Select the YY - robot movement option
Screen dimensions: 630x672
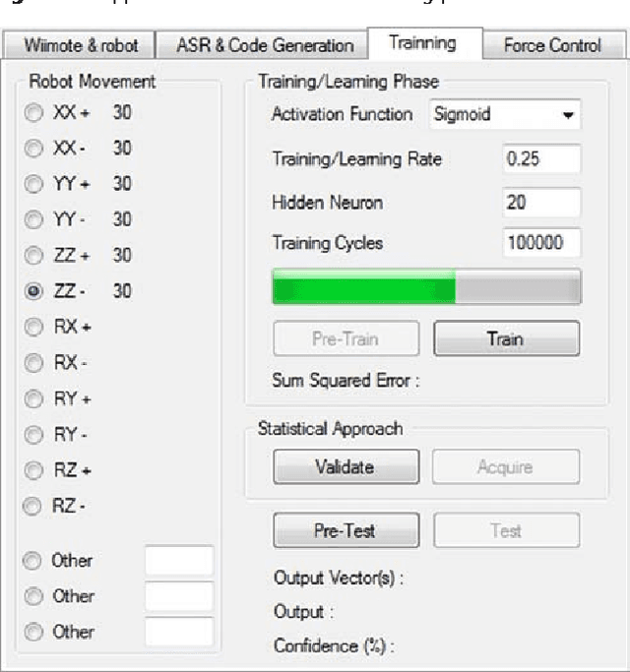pyautogui.click(x=33, y=220)
